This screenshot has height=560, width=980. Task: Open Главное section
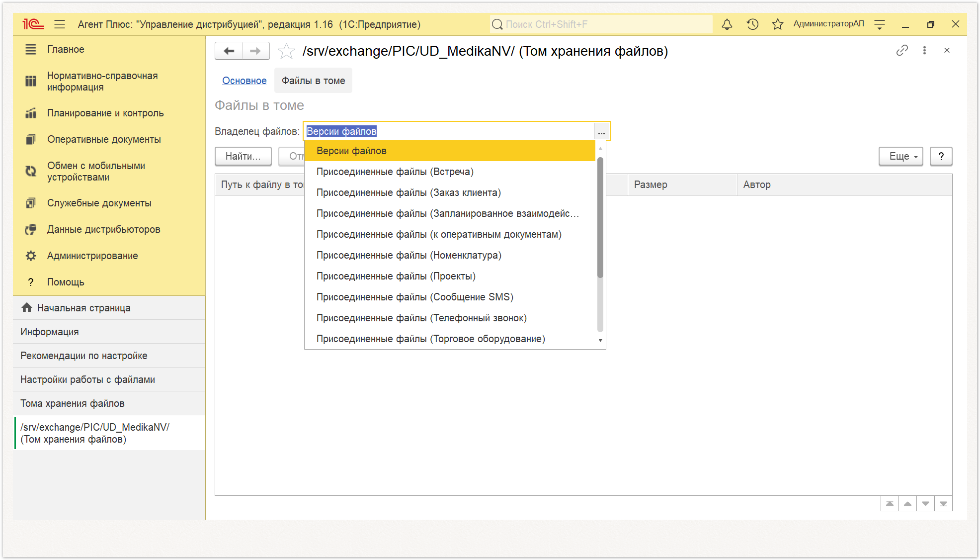[109, 49]
